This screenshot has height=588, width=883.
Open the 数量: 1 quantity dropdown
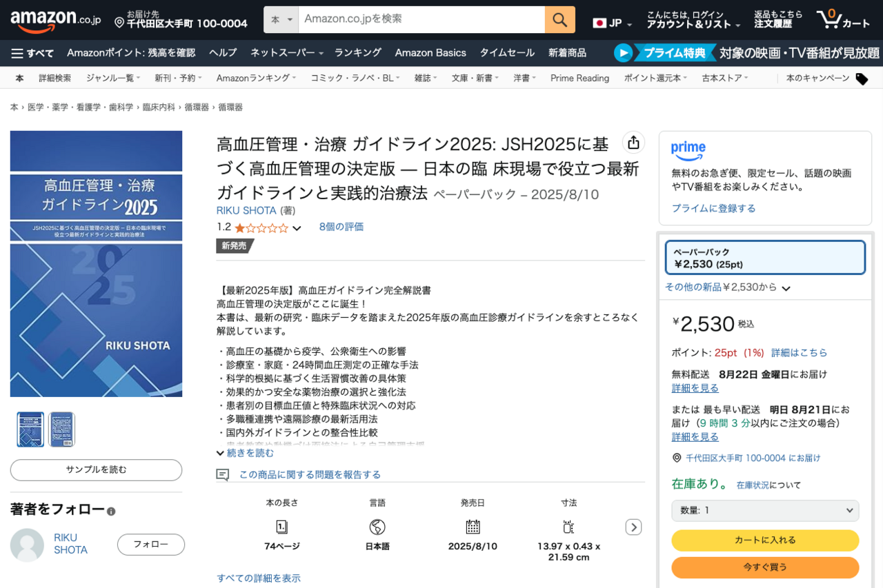pyautogui.click(x=765, y=511)
